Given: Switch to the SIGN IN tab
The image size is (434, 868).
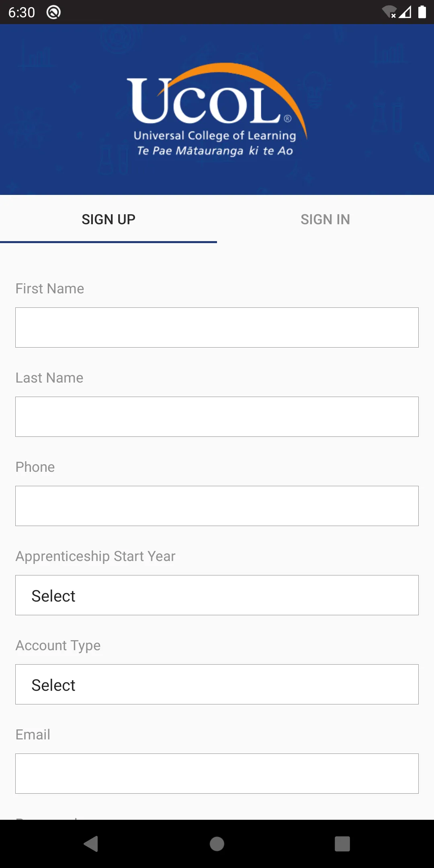Looking at the screenshot, I should tap(325, 219).
